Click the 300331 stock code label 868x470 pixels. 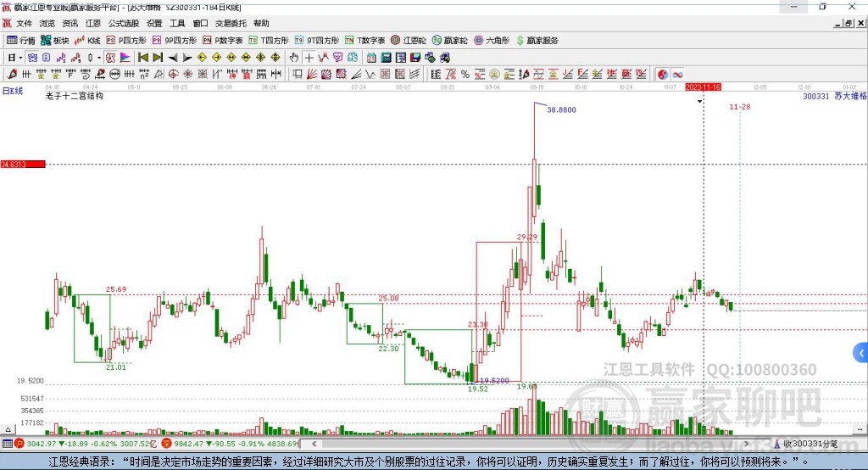tap(816, 96)
